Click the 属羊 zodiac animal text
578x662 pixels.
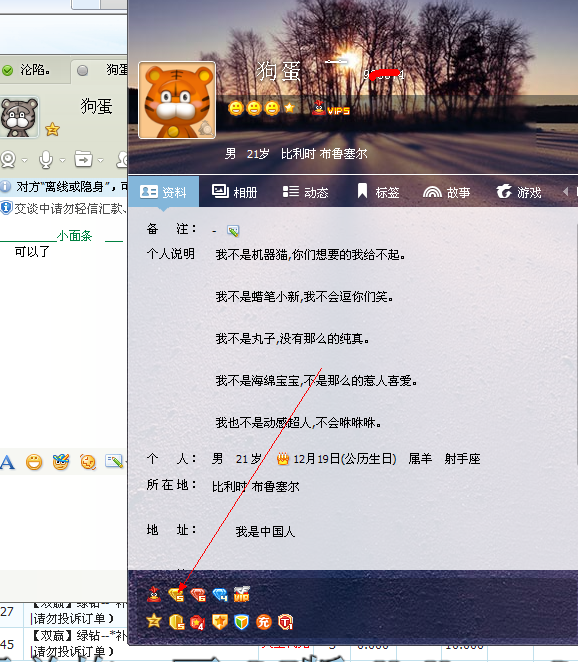420,459
